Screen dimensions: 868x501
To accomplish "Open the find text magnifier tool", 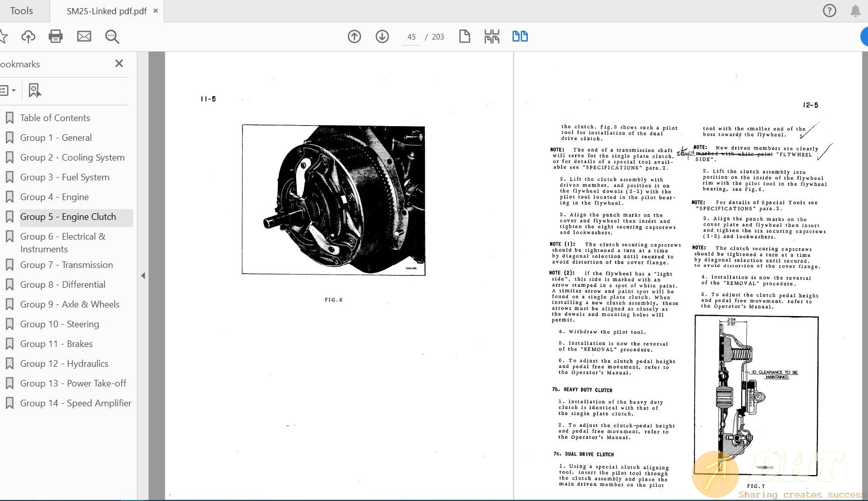I will [112, 36].
